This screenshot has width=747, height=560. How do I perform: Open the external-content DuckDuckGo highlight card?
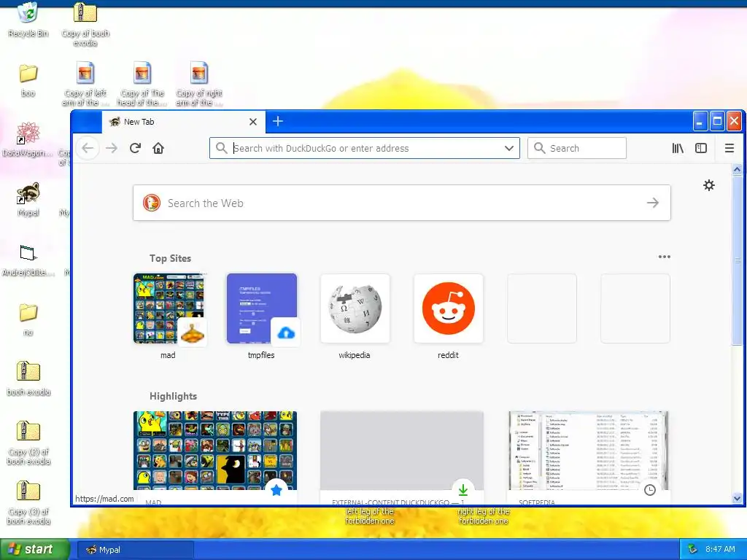tap(402, 457)
